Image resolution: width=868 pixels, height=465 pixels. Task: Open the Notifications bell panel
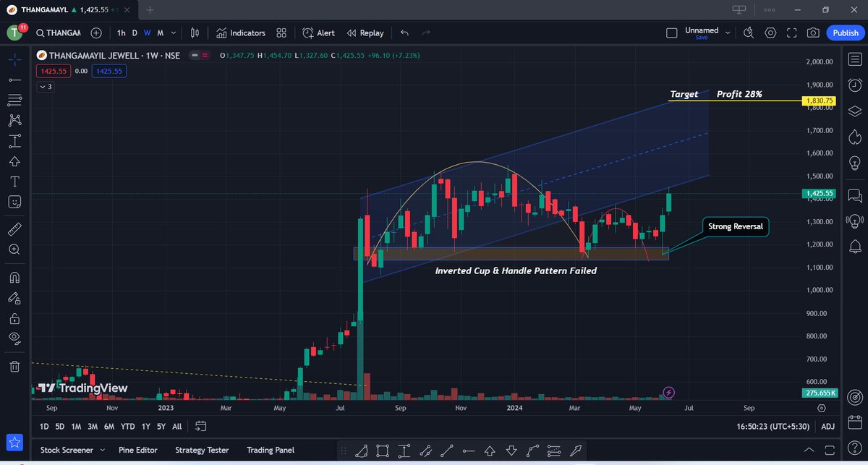coord(854,247)
